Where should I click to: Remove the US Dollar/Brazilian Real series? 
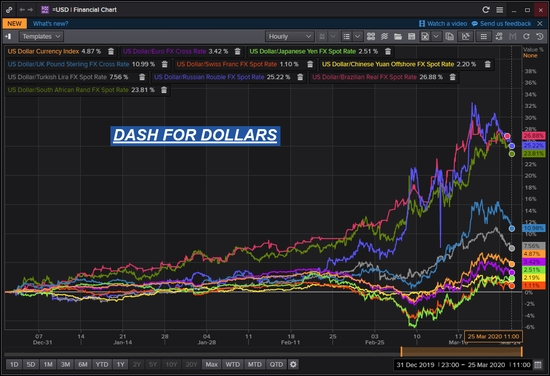pos(452,77)
